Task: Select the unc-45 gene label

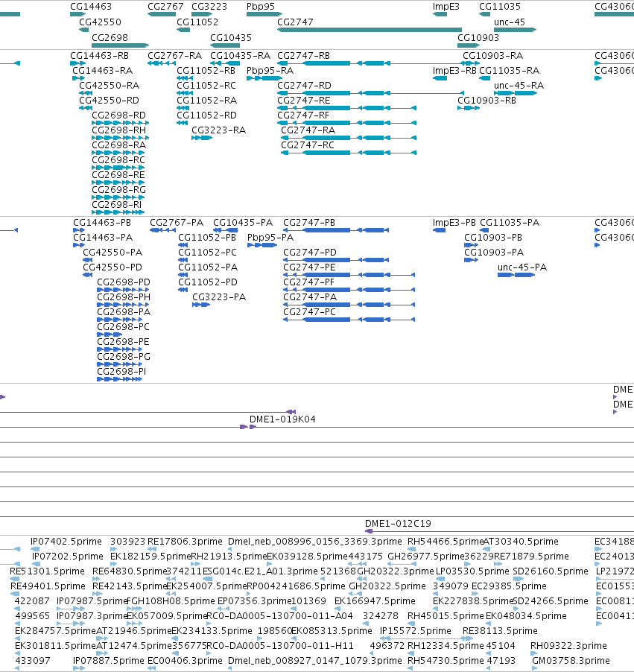Action: point(510,22)
